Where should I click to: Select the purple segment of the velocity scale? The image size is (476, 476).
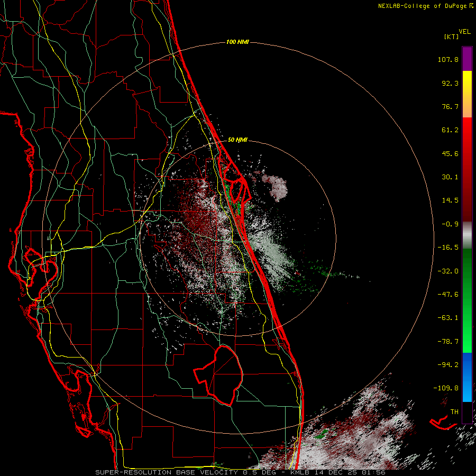point(467,59)
